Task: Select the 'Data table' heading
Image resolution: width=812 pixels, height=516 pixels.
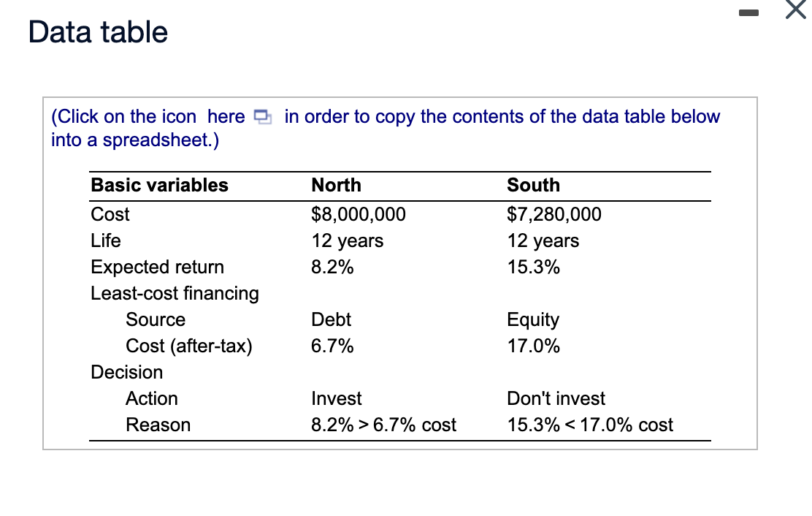Action: pos(97,31)
